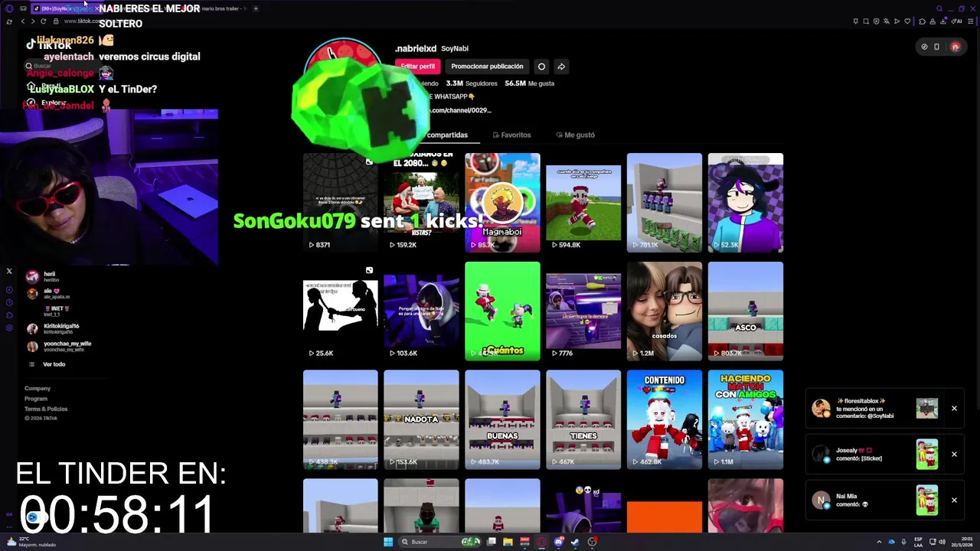Open yoonchae_my_wife followed account
This screenshot has height=551, width=980.
[59, 346]
